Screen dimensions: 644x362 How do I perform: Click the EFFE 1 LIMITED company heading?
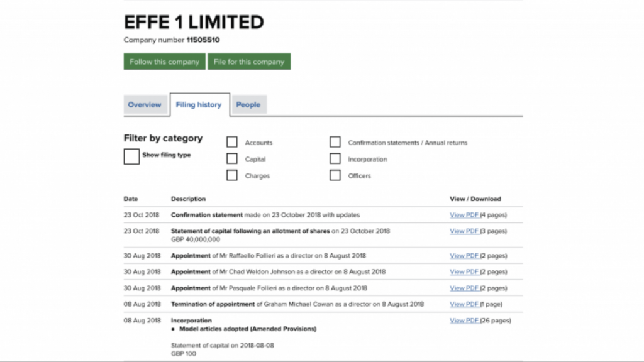coord(194,22)
